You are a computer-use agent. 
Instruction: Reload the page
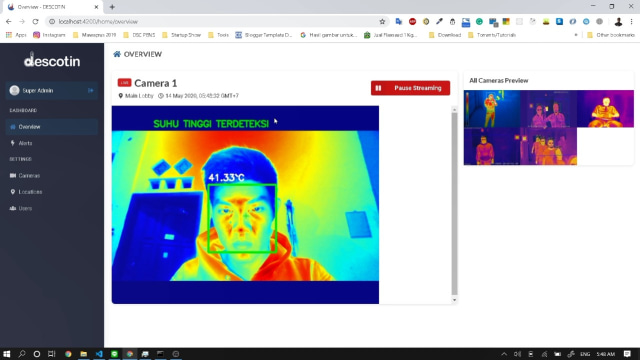pos(36,22)
